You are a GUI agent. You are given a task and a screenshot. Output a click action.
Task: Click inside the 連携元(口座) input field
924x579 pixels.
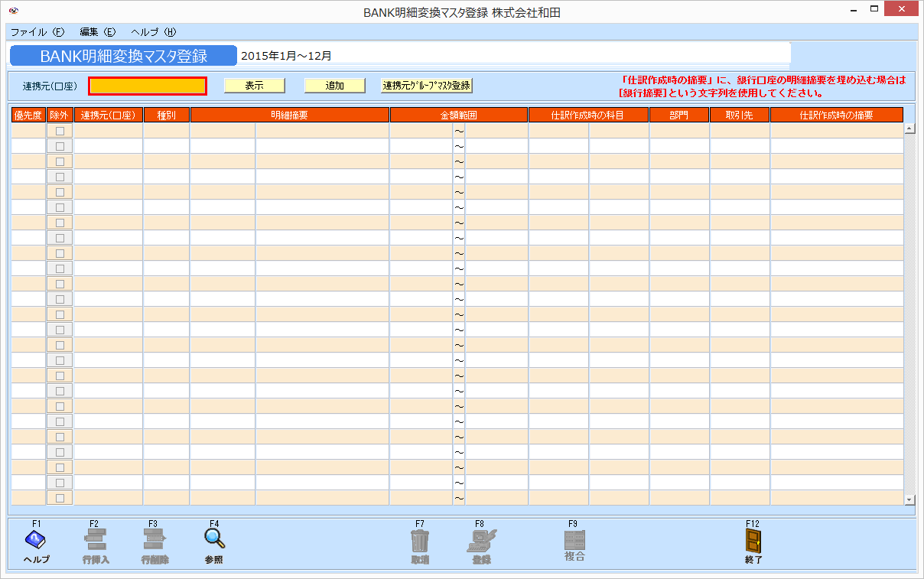click(x=147, y=85)
